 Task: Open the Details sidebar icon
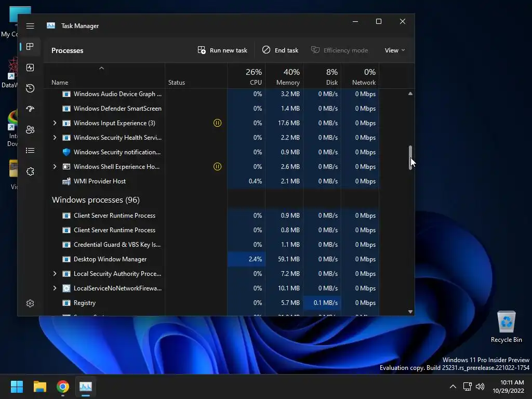(30, 150)
